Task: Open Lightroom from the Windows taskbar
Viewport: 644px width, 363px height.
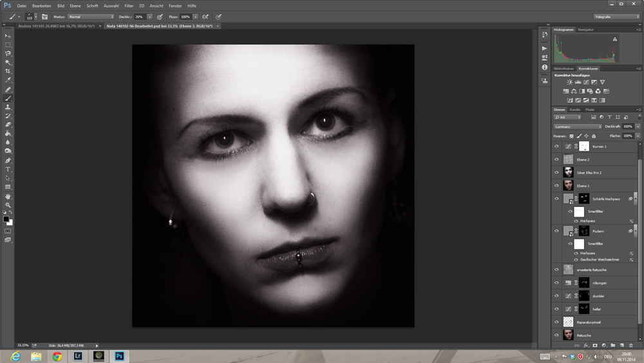Action: pos(78,355)
